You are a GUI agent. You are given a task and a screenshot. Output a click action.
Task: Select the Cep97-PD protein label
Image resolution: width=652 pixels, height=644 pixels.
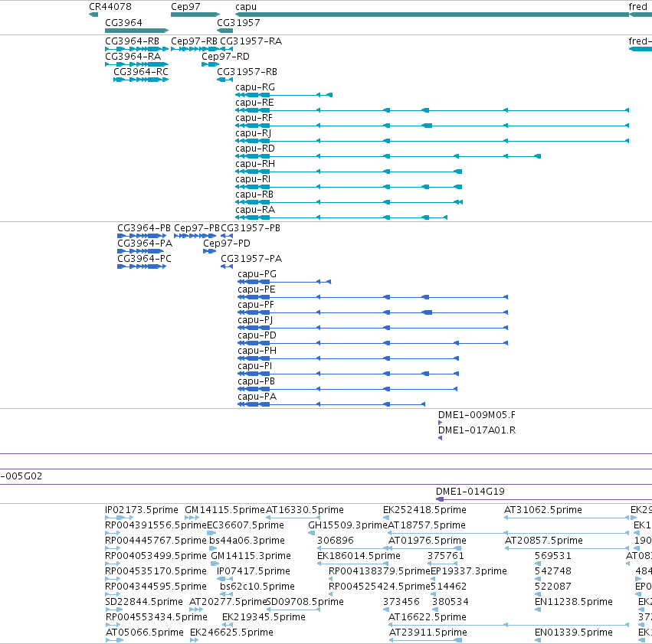coord(227,244)
